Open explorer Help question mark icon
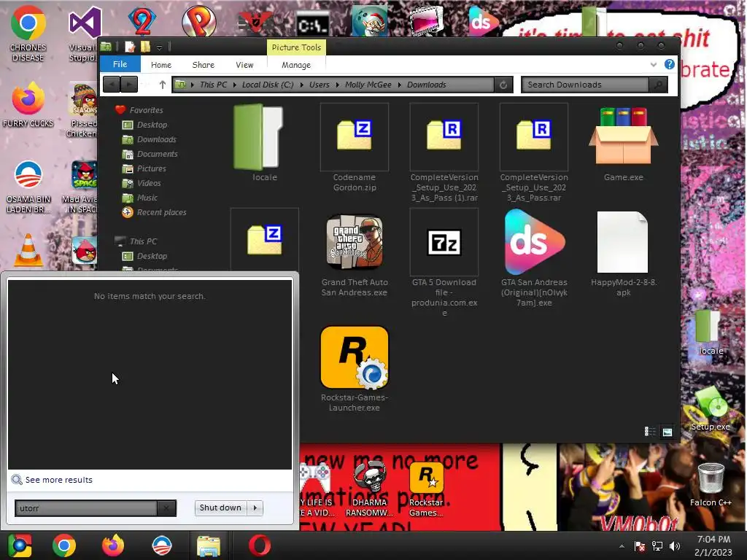The image size is (747, 560). coord(670,64)
